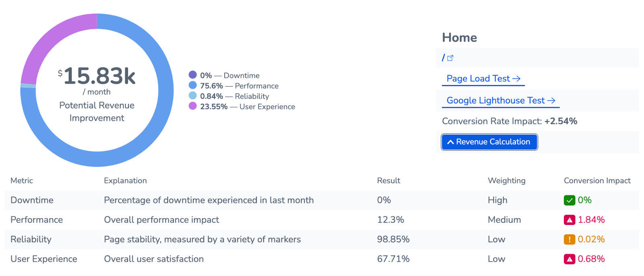Click the 0.02% conversion impact value
The image size is (644, 276).
tap(591, 239)
